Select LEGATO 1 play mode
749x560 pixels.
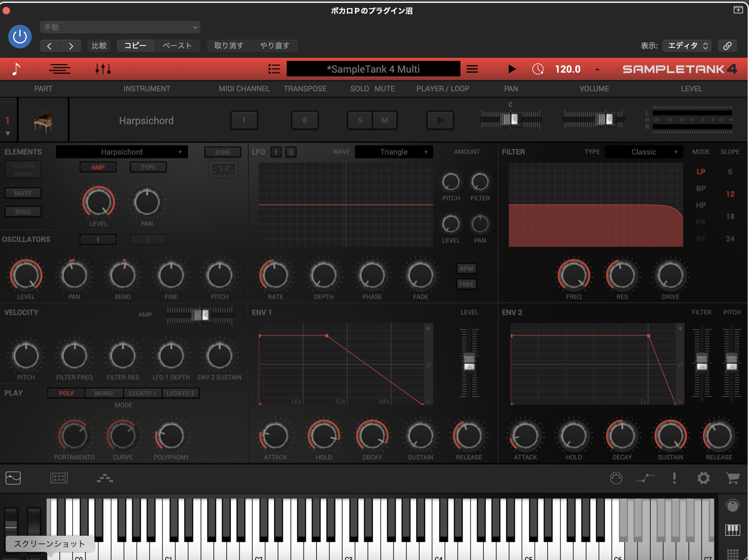142,393
